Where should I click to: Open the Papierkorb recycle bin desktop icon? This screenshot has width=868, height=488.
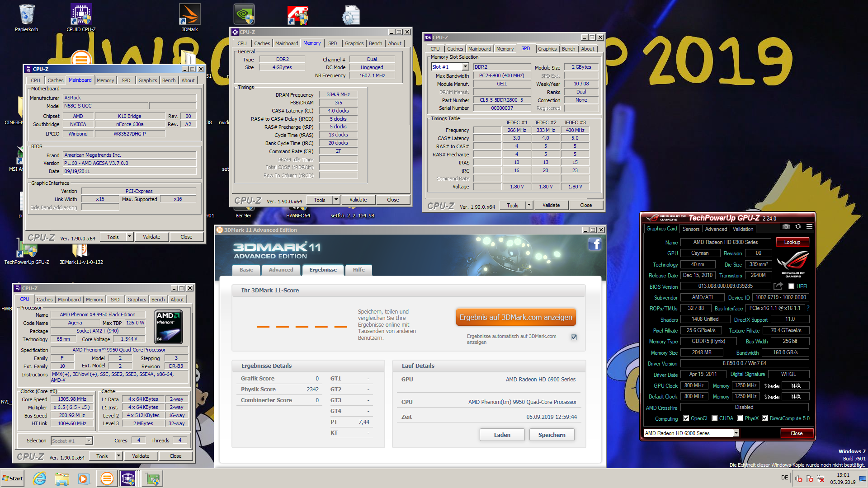[x=27, y=18]
